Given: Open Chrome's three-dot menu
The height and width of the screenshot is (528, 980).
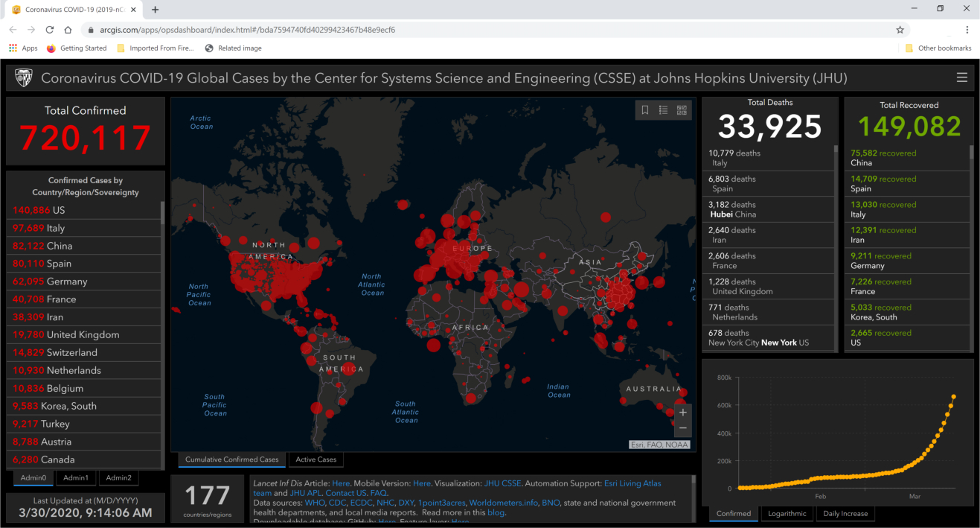Looking at the screenshot, I should click(x=967, y=30).
